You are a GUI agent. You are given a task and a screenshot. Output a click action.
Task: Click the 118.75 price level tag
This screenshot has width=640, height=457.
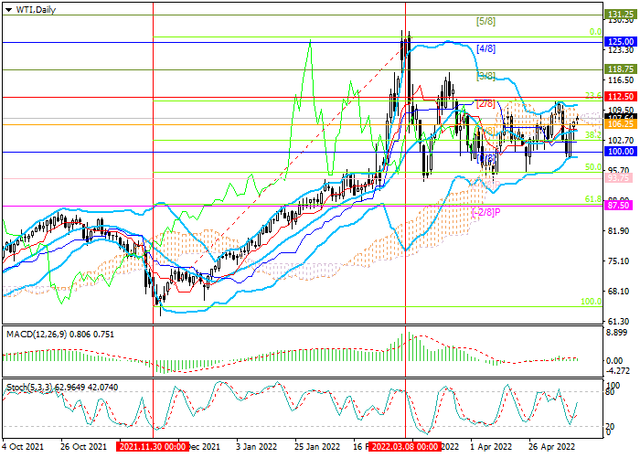pos(622,69)
